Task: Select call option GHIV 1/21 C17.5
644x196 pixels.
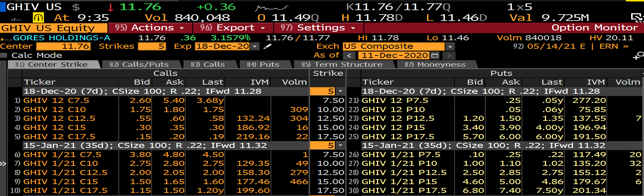Action: [65, 191]
